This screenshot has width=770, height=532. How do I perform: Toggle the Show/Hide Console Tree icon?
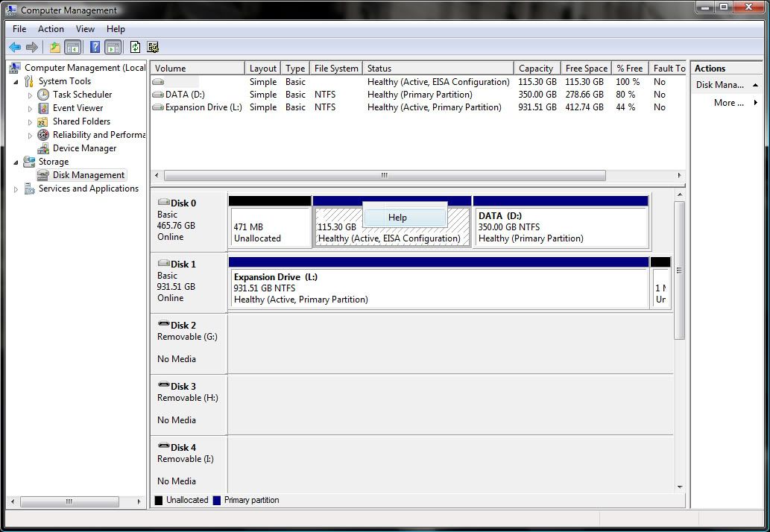(73, 47)
